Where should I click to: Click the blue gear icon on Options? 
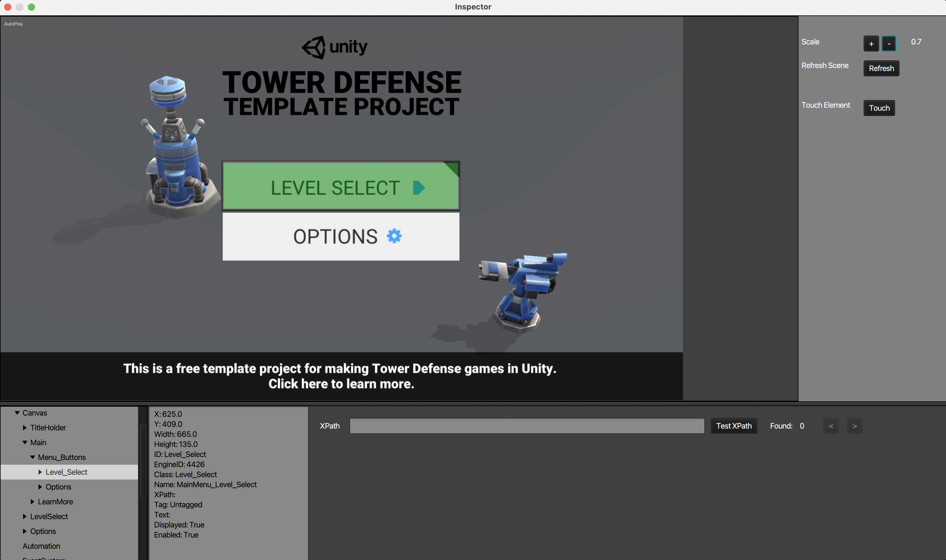394,236
